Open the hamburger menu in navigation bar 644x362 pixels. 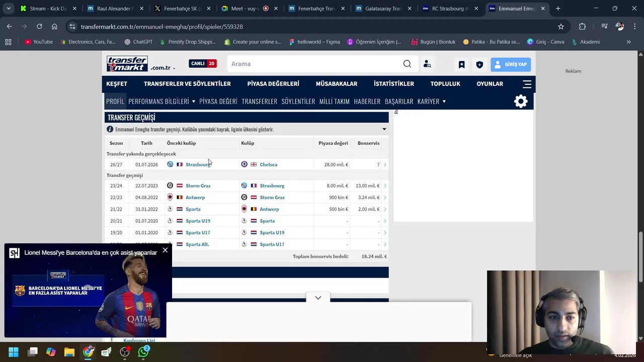pyautogui.click(x=527, y=84)
